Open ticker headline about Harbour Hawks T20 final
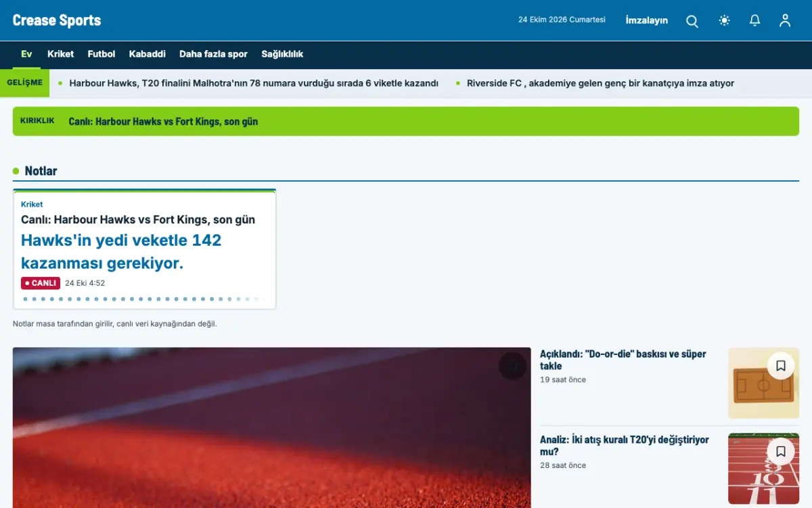Screen dimensions: 812x508 click(254, 83)
